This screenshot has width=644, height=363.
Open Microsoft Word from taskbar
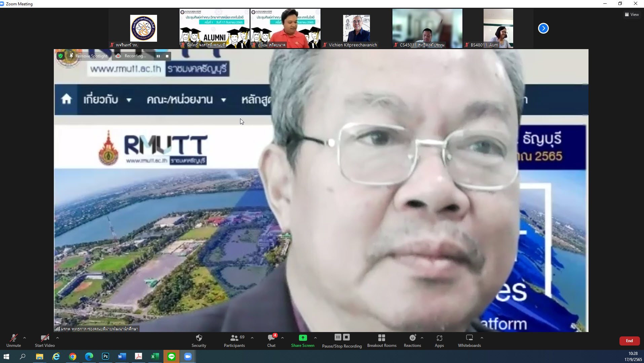(122, 356)
